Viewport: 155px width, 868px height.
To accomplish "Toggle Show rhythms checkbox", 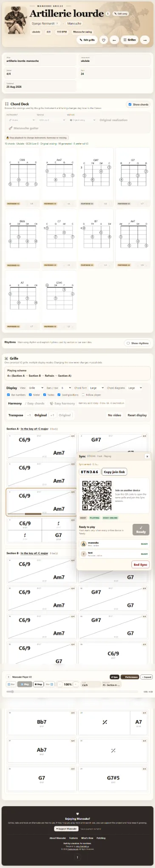I will click(x=128, y=343).
